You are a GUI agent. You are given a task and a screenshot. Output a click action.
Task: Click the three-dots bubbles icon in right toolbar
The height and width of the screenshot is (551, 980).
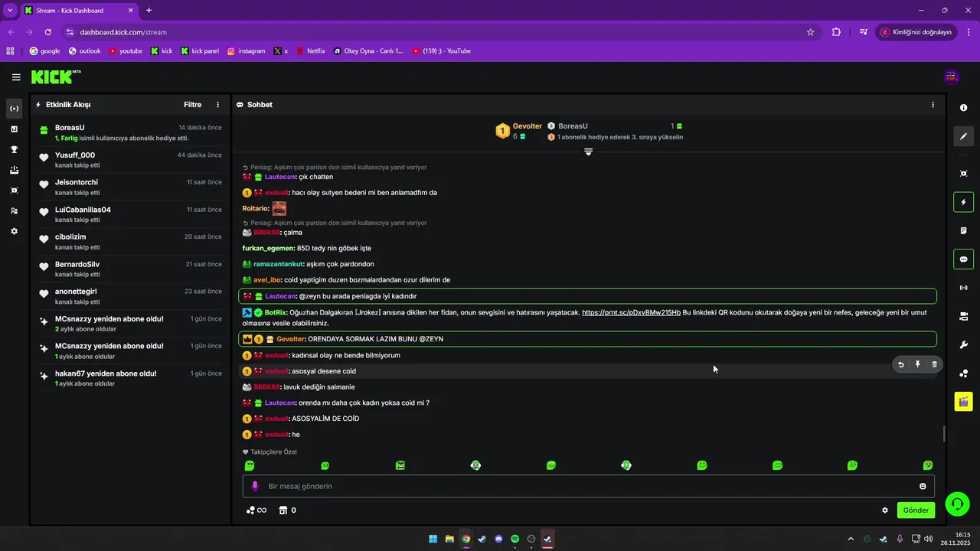(963, 373)
